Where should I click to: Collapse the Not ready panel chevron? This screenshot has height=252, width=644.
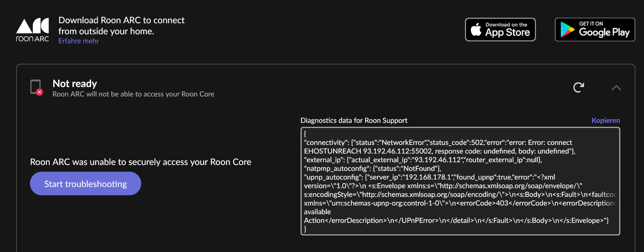click(616, 88)
